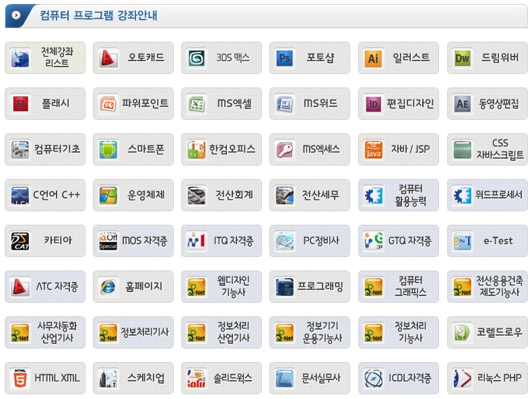Open the 3DS 맥스 course icon
Screen dimensions: 532x399
click(197, 58)
